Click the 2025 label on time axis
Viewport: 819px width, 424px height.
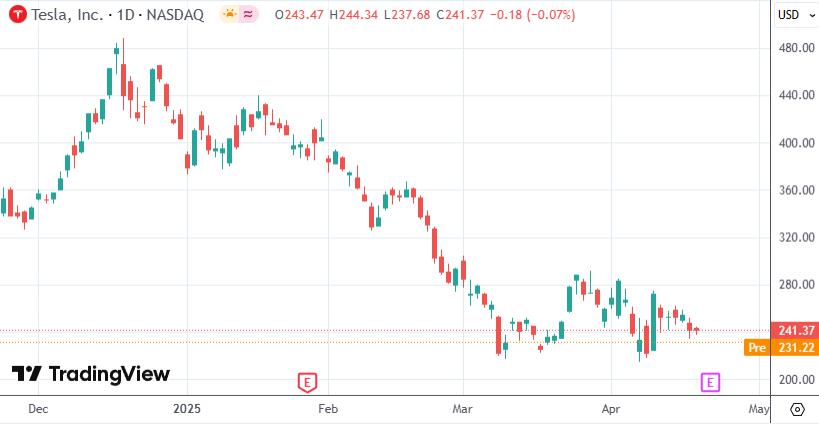pos(188,408)
